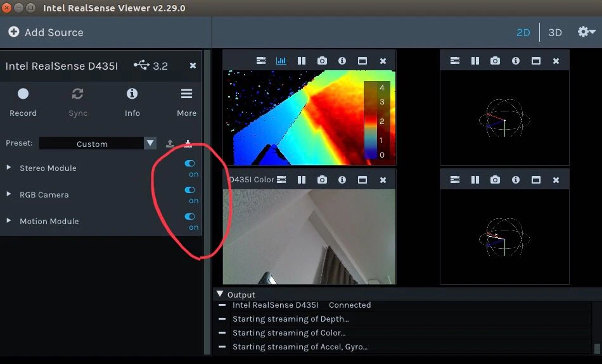Take a snapshot of the depth stream
The image size is (602, 364).
(322, 61)
